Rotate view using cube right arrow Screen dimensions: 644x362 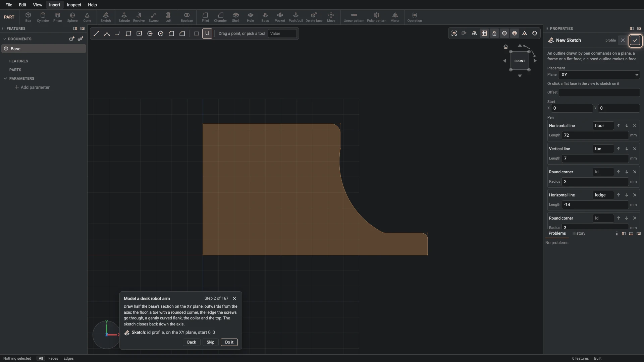point(535,61)
